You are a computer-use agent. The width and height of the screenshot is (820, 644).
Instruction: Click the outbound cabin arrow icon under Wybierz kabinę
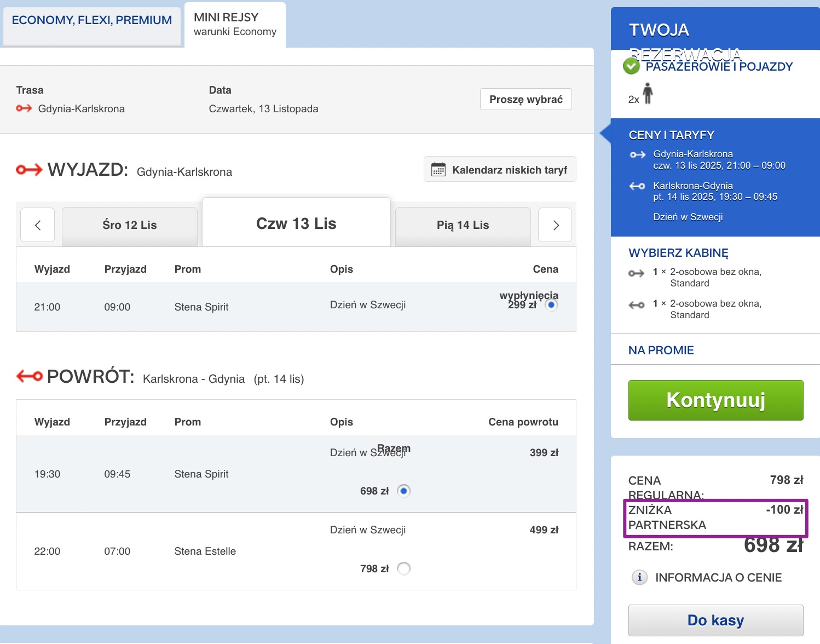pyautogui.click(x=636, y=273)
